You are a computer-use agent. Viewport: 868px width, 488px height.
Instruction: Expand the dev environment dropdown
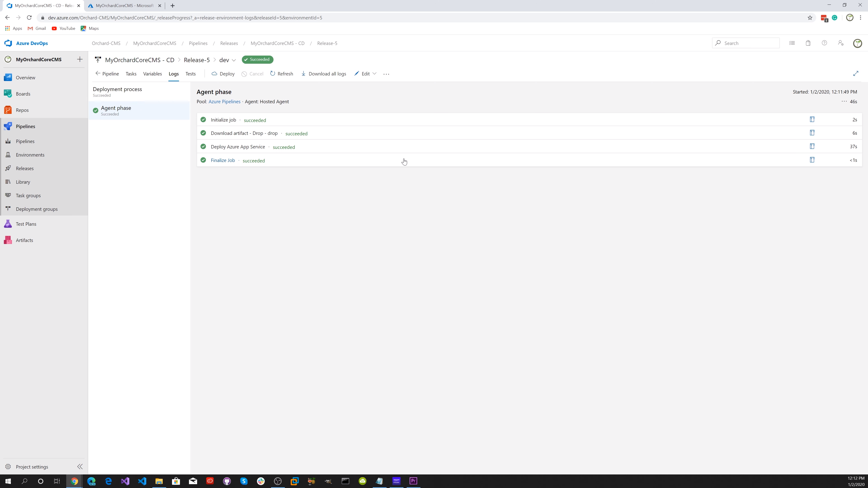click(234, 60)
